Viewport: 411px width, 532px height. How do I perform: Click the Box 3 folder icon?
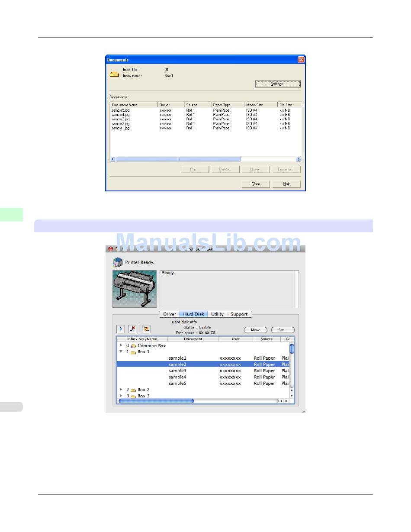pyautogui.click(x=133, y=396)
